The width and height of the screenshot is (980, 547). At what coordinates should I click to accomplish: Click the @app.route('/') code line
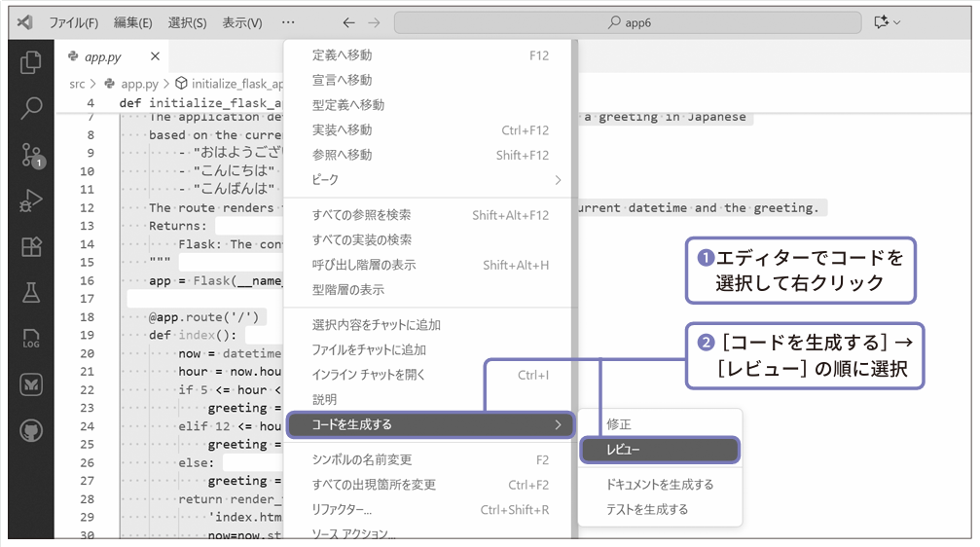(x=203, y=317)
